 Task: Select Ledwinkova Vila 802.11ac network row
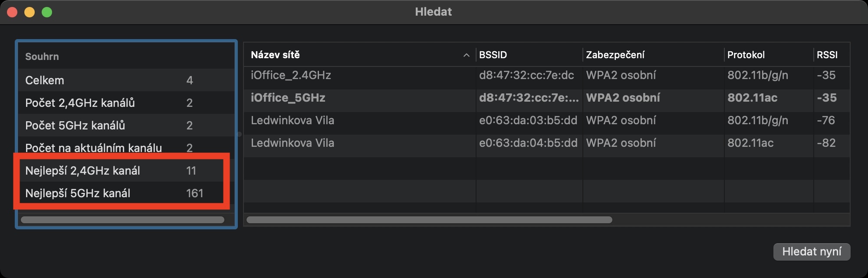coord(293,143)
